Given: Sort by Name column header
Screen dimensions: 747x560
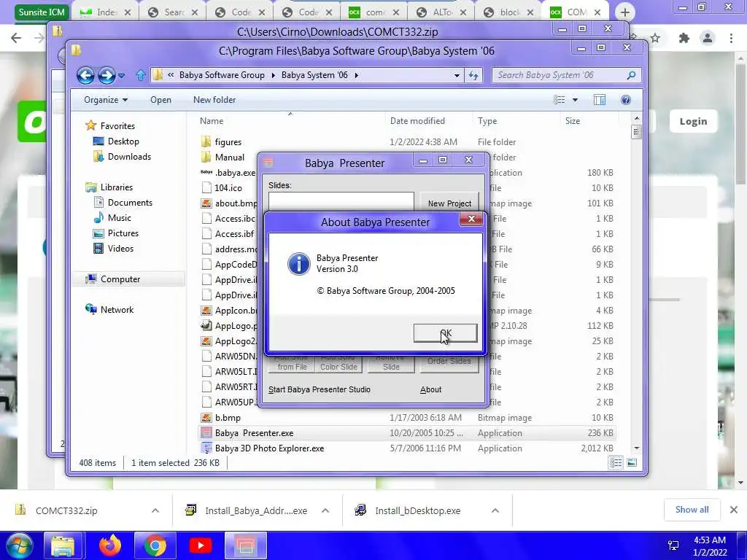Looking at the screenshot, I should tap(212, 121).
